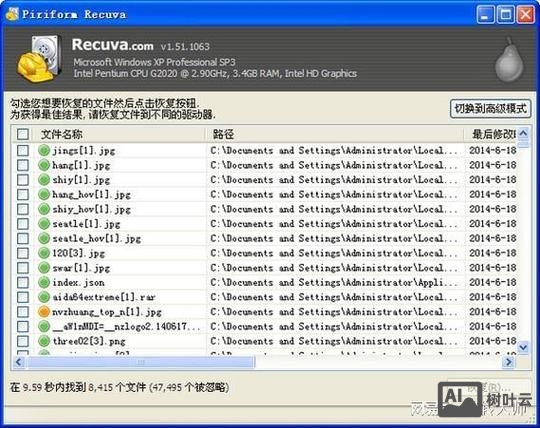Click the horizontal scrollbar thumb
Image resolution: width=540 pixels, height=428 pixels.
coord(141,362)
